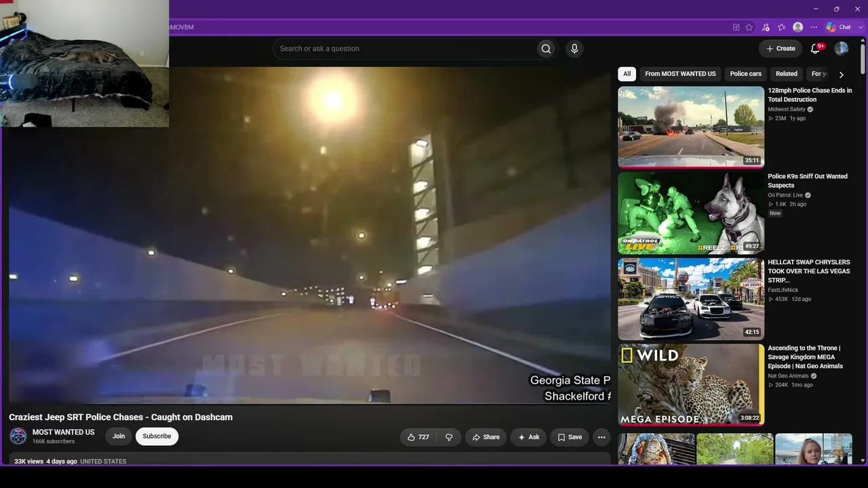This screenshot has height=488, width=868.
Task: Open the Police K9s video thumbnail
Action: click(691, 213)
